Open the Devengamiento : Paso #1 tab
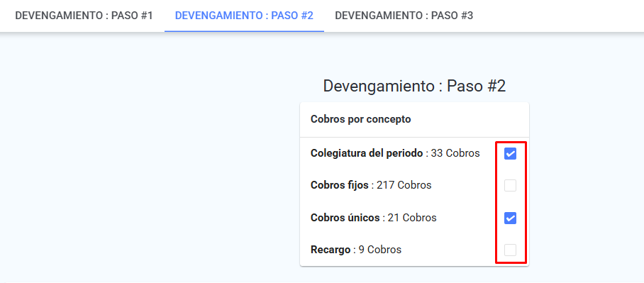The image size is (644, 283). (x=84, y=16)
